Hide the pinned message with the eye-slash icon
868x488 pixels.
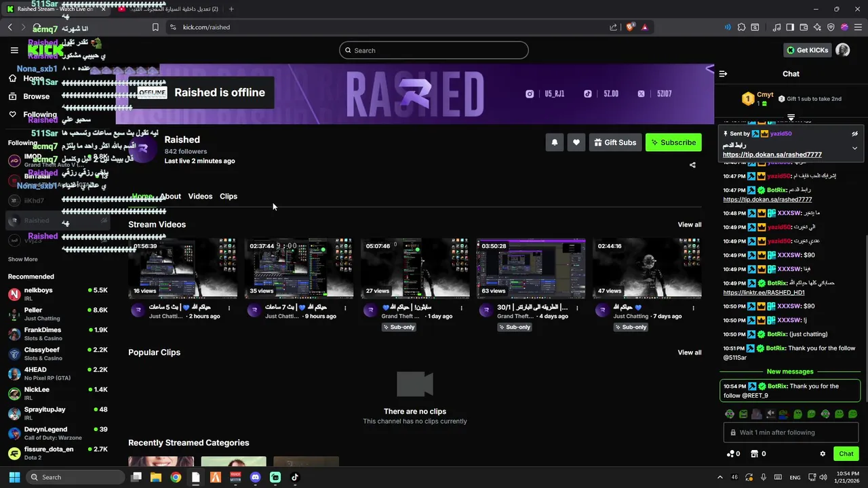tap(855, 134)
